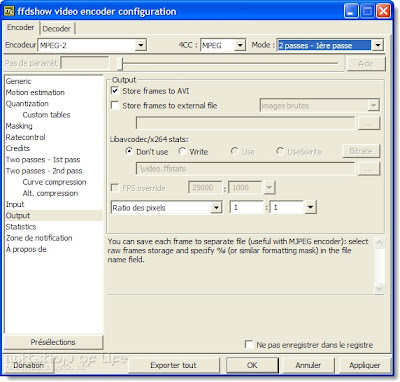
Task: Click browse button for external file path
Action: [369, 124]
